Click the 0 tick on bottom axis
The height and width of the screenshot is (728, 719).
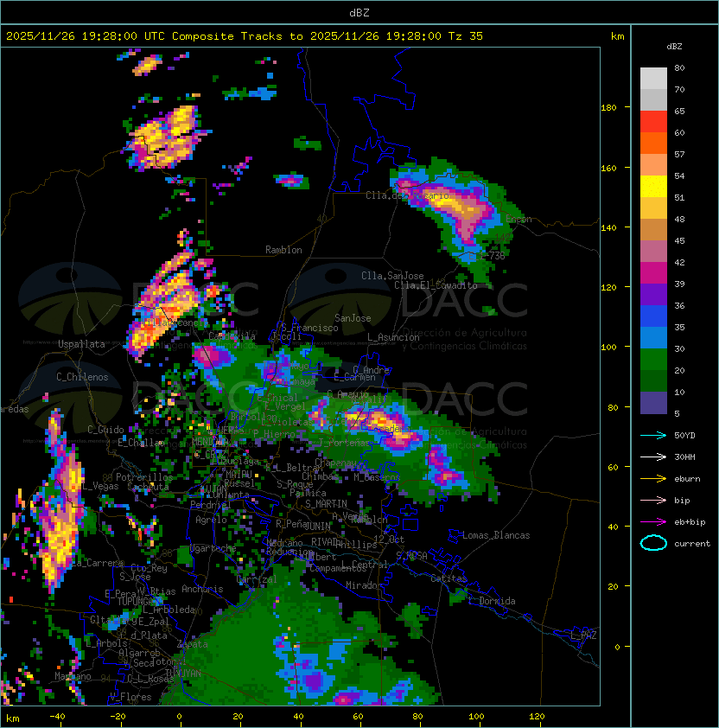coord(179,717)
